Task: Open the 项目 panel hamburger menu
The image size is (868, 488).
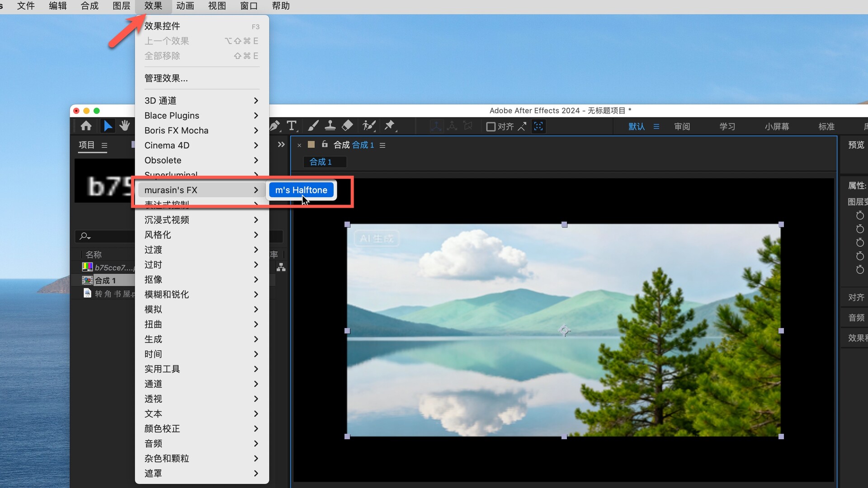Action: [104, 145]
